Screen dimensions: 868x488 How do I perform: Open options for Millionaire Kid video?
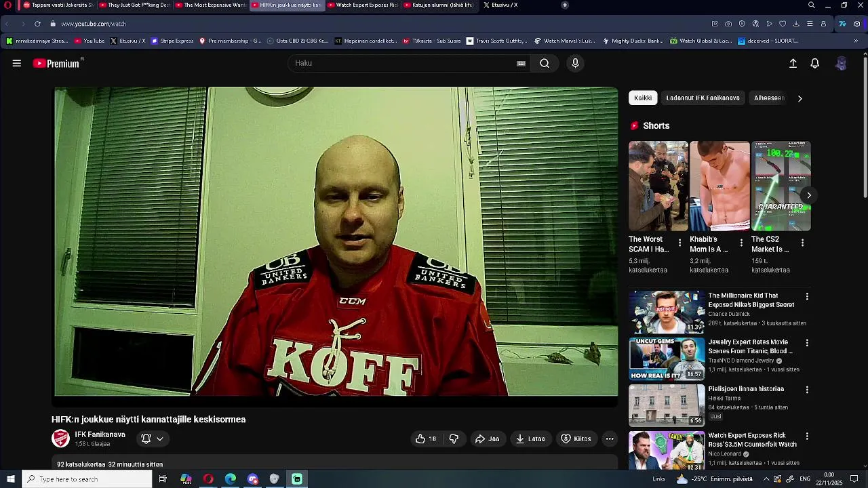pos(807,296)
